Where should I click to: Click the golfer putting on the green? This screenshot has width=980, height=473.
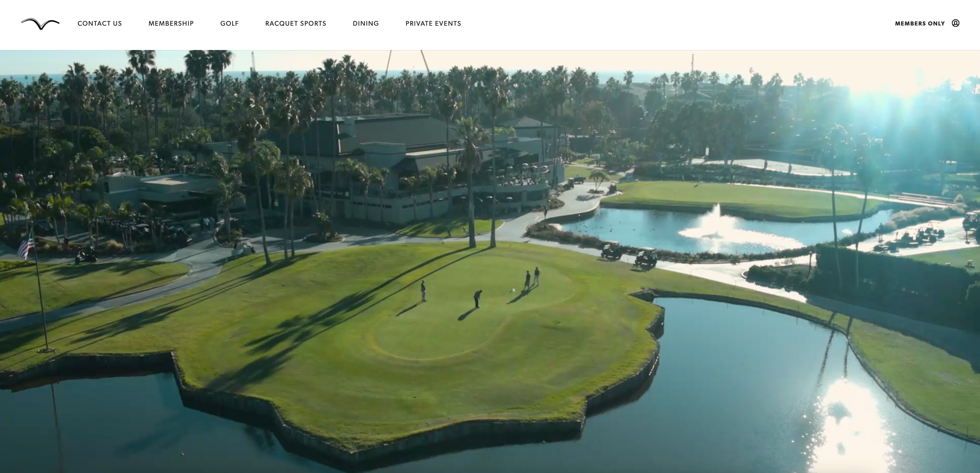(x=477, y=299)
